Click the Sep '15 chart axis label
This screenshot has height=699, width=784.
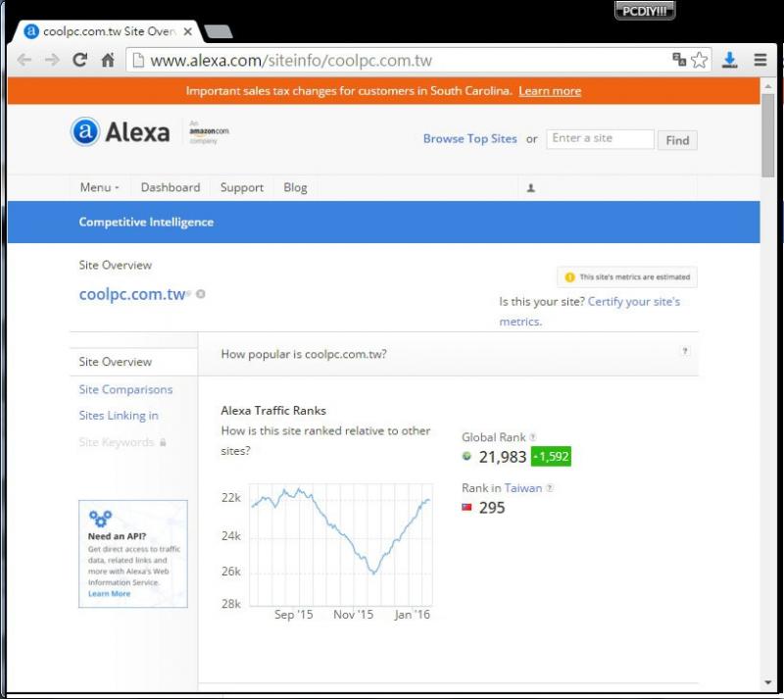pyautogui.click(x=293, y=615)
